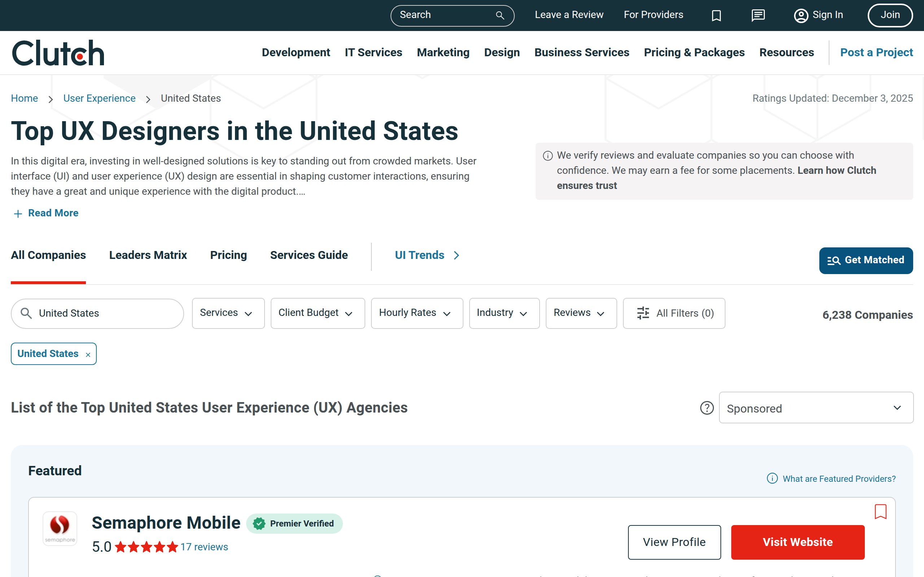
Task: Open the Hourly Rates dropdown
Action: [417, 313]
